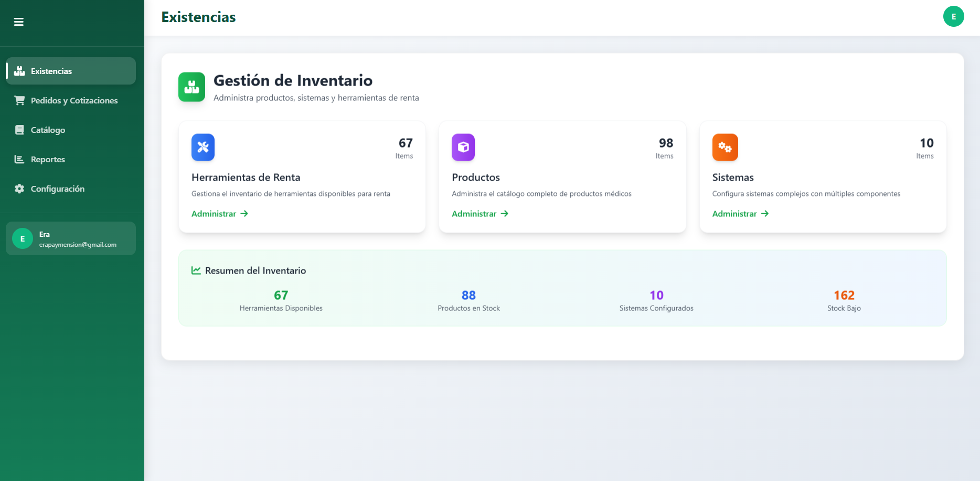Click the purple box icon on Productos card
This screenshot has height=481, width=980.
(x=463, y=148)
